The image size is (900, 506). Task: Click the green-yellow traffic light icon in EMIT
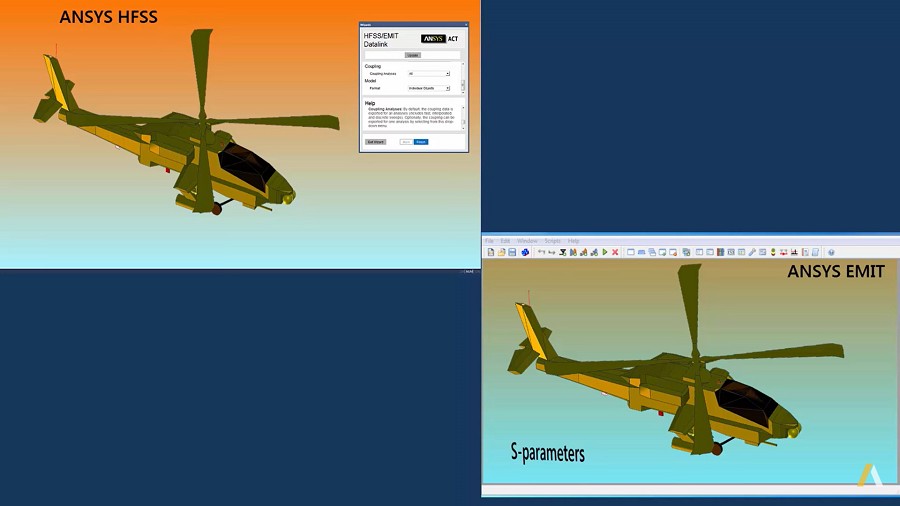[x=773, y=252]
